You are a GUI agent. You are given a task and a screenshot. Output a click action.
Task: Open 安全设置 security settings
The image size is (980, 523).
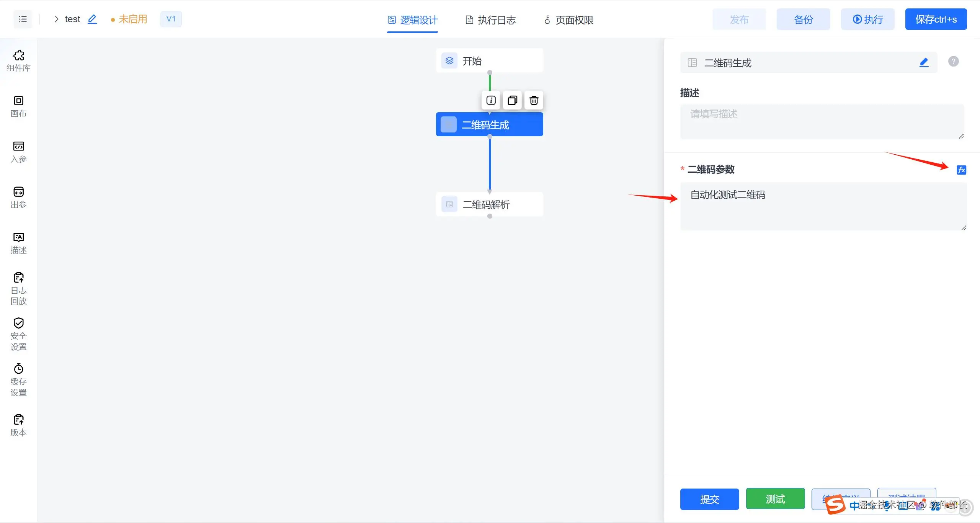click(18, 334)
